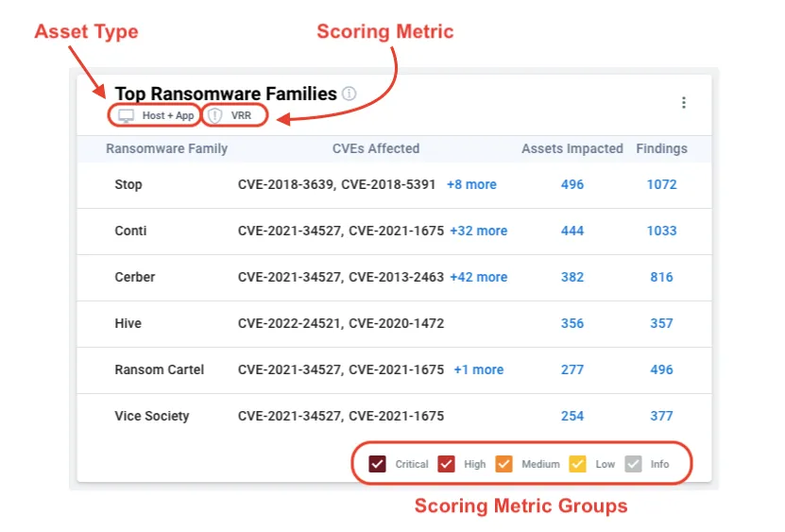Image resolution: width=785 pixels, height=532 pixels.
Task: Click the Low severity label
Action: pos(605,464)
